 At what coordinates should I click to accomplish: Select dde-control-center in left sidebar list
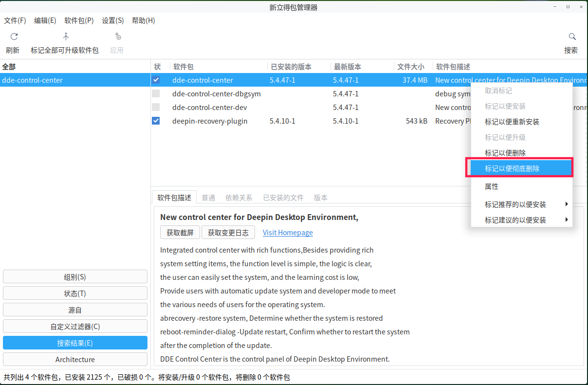75,80
